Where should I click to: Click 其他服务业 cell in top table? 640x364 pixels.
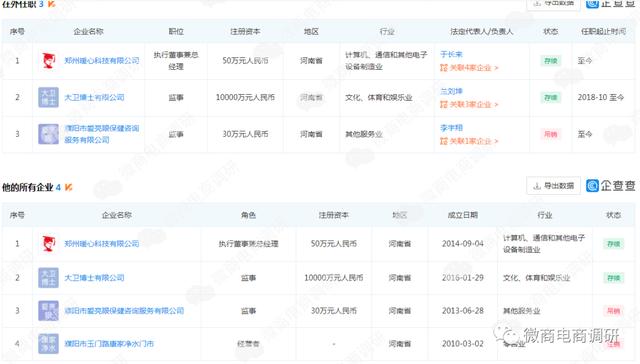tap(364, 134)
